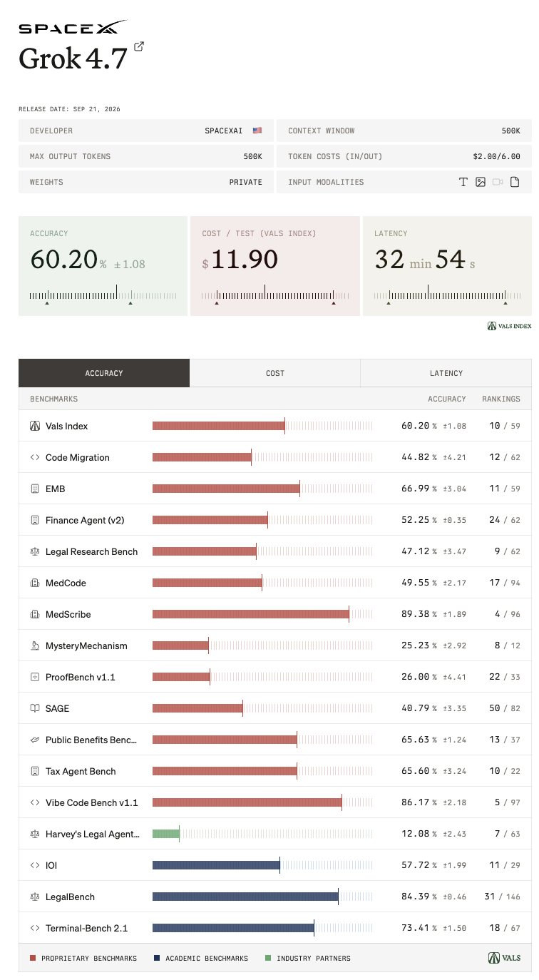The height and width of the screenshot is (980, 539).
Task: Click the Vals Index logo under the latency card
Action: coord(509,326)
